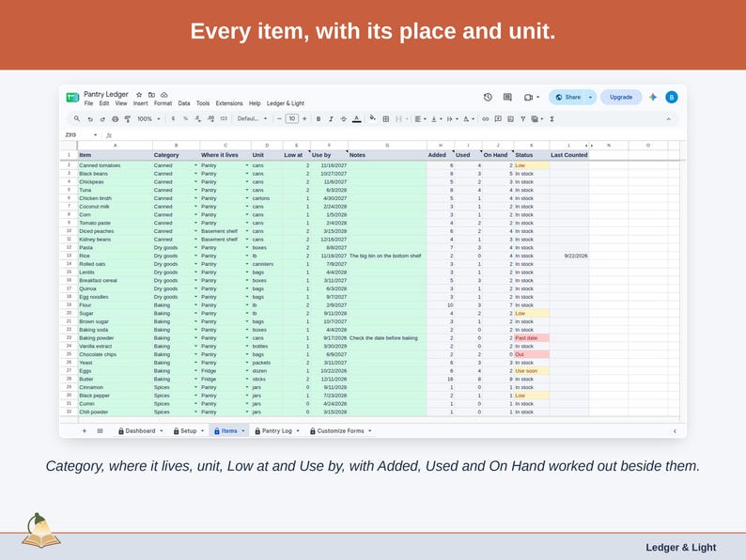The image size is (746, 560).
Task: Toggle bold formatting
Action: tap(319, 119)
